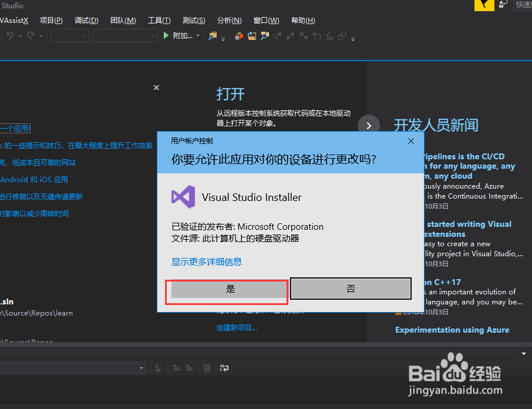532x409 pixels.
Task: Open the undo history dropdown arrow
Action: tap(21, 36)
